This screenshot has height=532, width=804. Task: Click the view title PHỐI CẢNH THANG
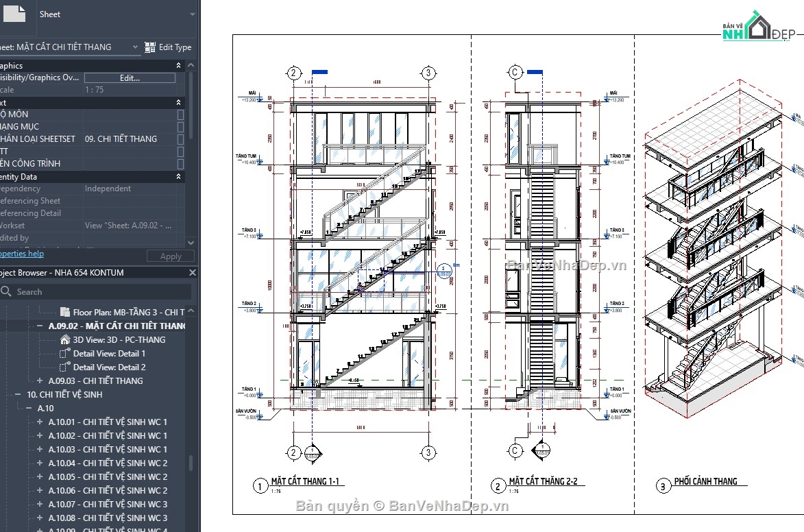(x=705, y=481)
